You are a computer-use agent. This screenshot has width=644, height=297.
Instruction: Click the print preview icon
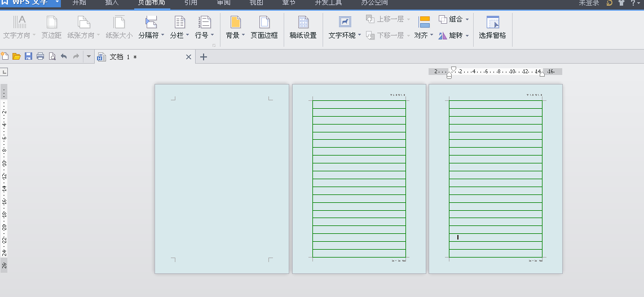coord(52,56)
